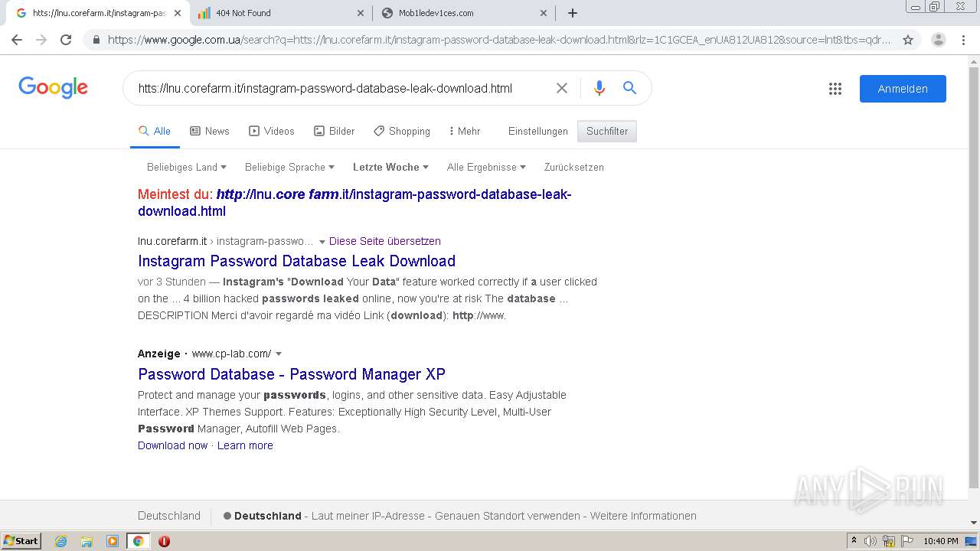This screenshot has width=980, height=551.
Task: Open the red Opera-style taskbar icon
Action: pos(164,541)
